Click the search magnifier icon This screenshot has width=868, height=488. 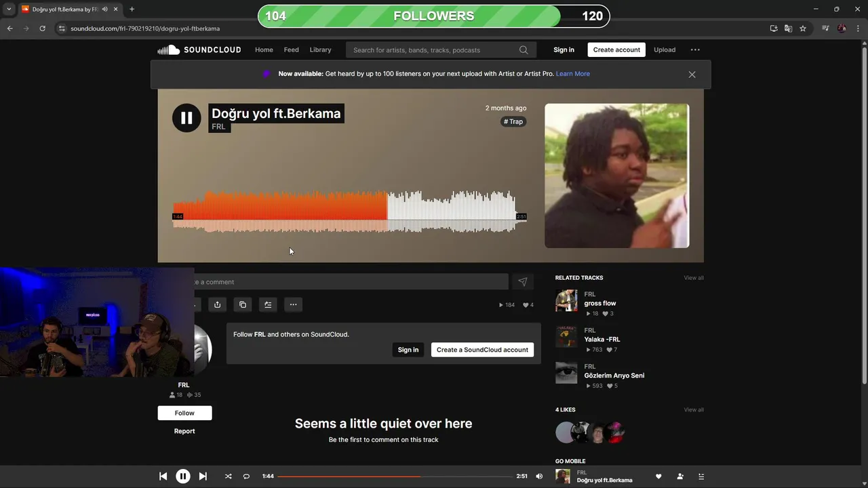524,50
